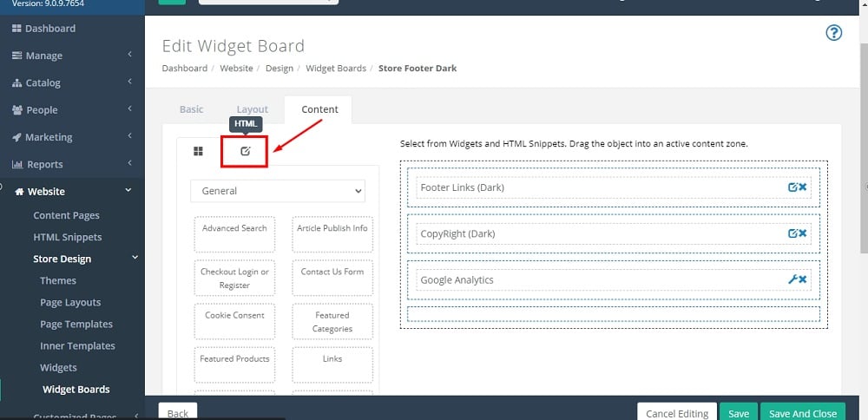Follow the Website breadcrumb link

(x=236, y=68)
